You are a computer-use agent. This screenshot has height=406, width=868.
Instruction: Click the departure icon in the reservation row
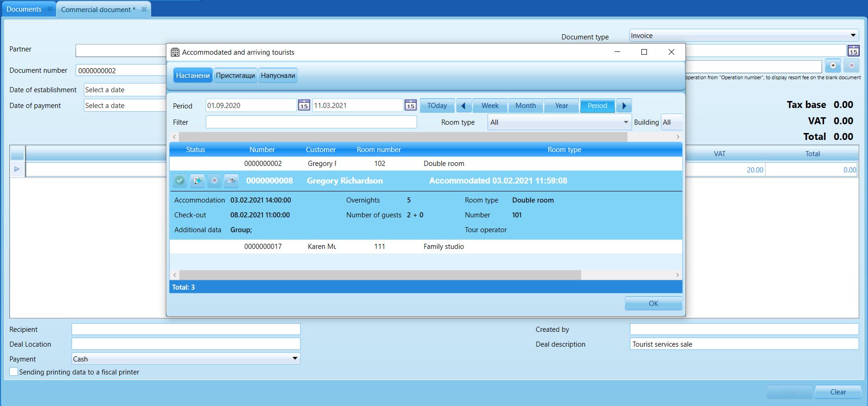click(231, 181)
